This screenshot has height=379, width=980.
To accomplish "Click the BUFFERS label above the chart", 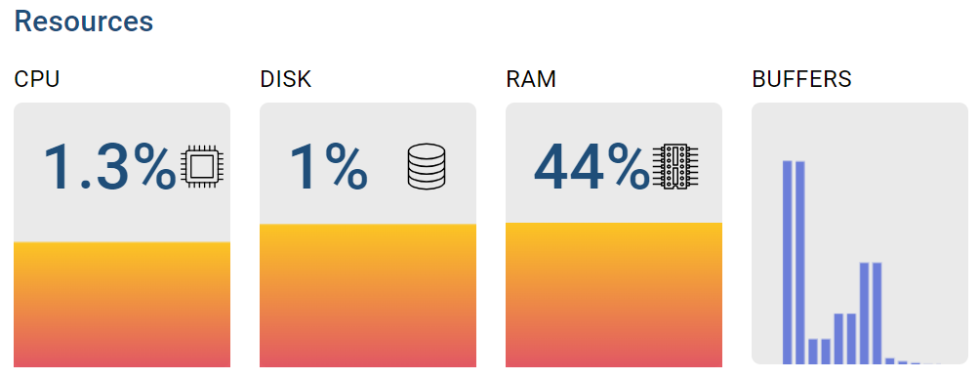I will [x=802, y=79].
